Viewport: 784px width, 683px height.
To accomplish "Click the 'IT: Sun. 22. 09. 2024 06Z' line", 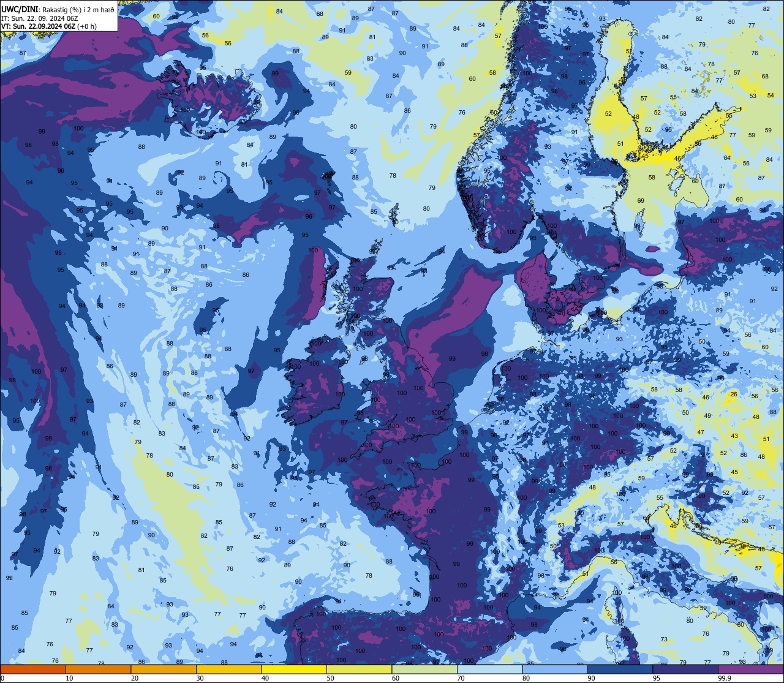I will pyautogui.click(x=39, y=18).
